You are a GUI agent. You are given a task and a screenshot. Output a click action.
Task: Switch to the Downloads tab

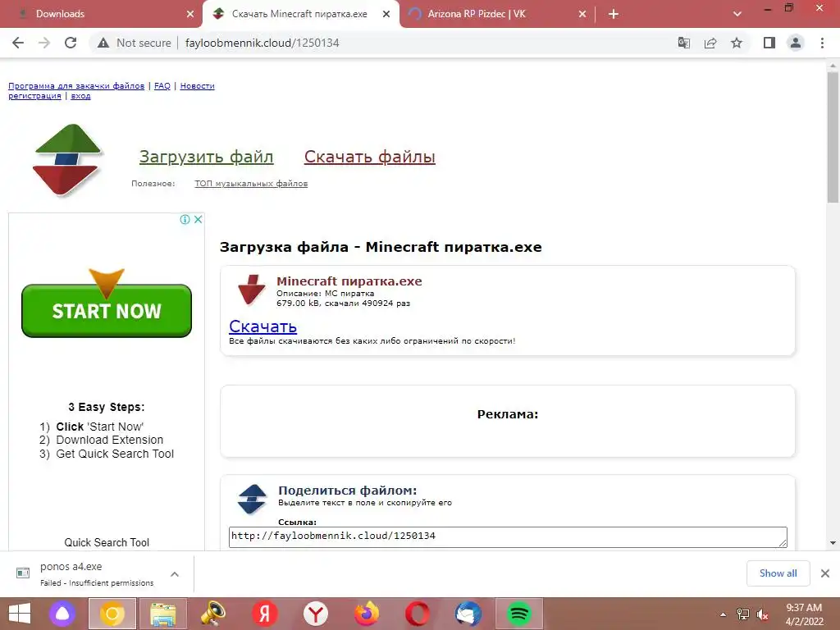(x=102, y=15)
